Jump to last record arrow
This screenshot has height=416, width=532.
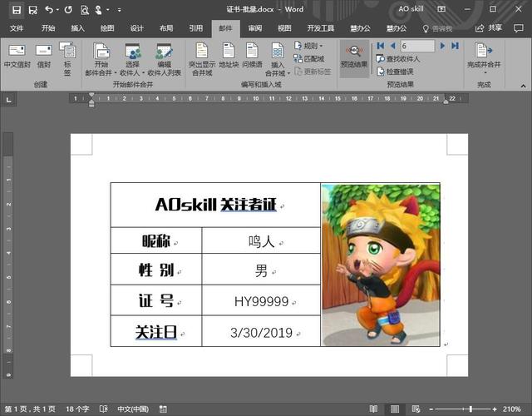(x=455, y=46)
